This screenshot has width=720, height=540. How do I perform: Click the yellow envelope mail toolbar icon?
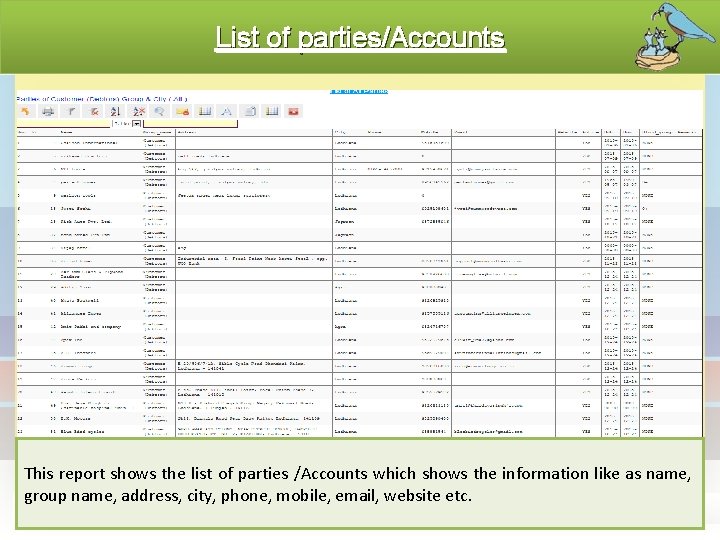tap(183, 111)
